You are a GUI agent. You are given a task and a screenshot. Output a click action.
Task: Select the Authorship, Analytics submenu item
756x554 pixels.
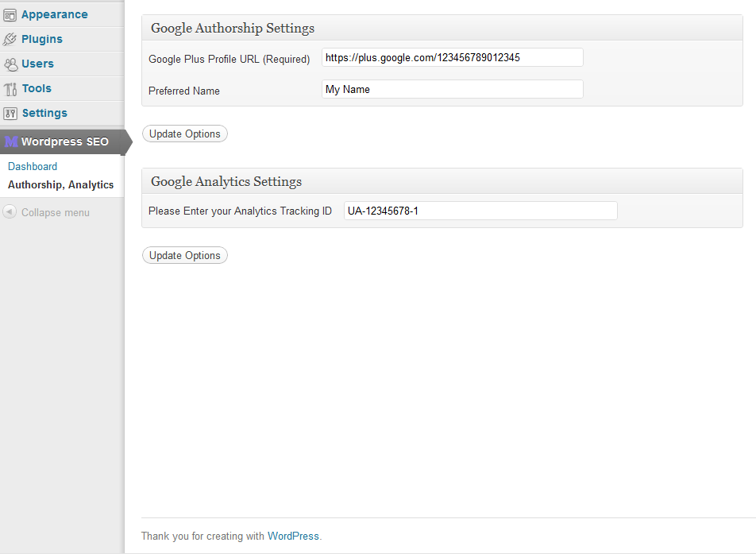[60, 185]
